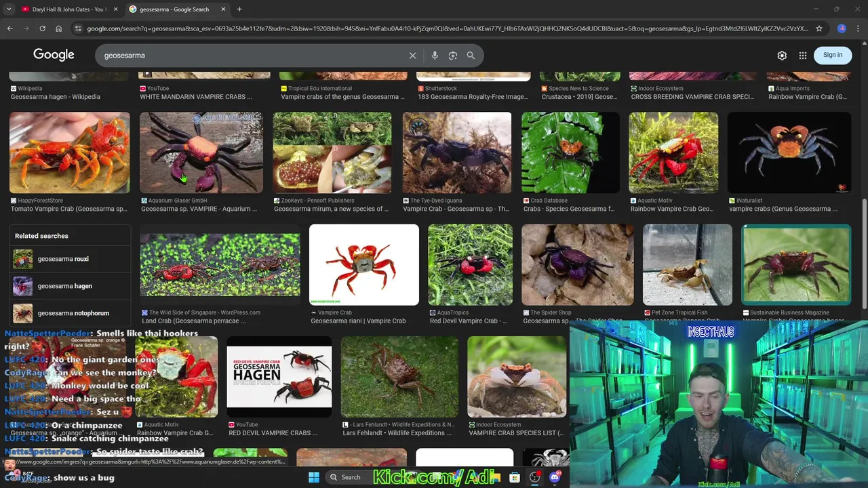Viewport: 868px width, 488px height.
Task: Click the Sign in button
Action: coord(833,55)
